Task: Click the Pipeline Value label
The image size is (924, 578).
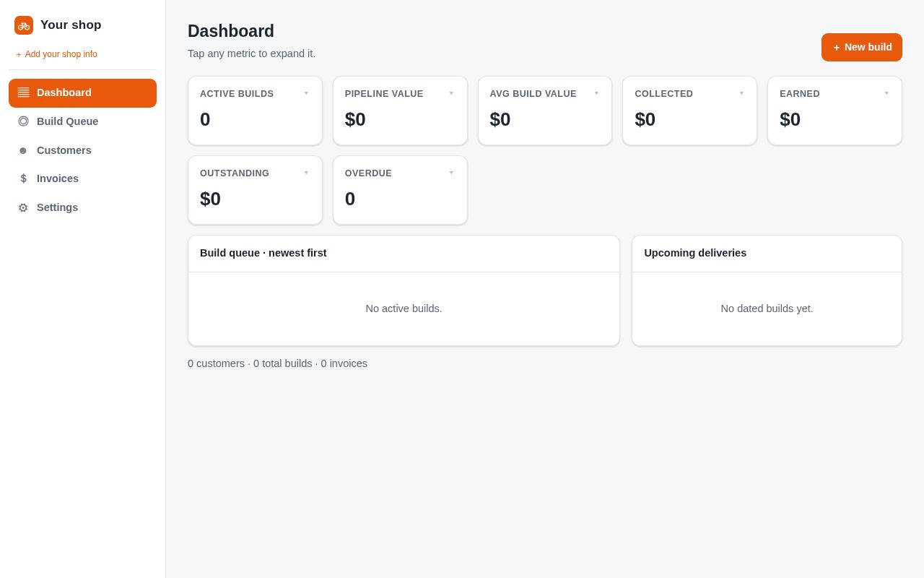Action: coord(384,94)
